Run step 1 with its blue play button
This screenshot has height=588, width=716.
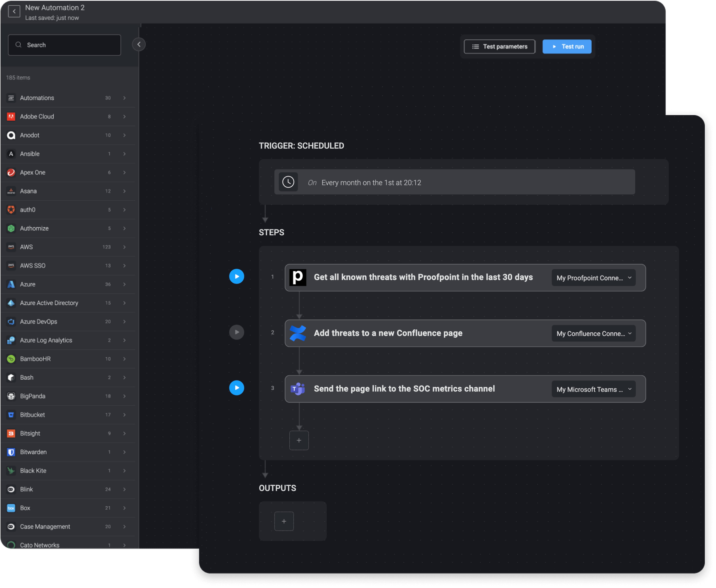pyautogui.click(x=236, y=276)
